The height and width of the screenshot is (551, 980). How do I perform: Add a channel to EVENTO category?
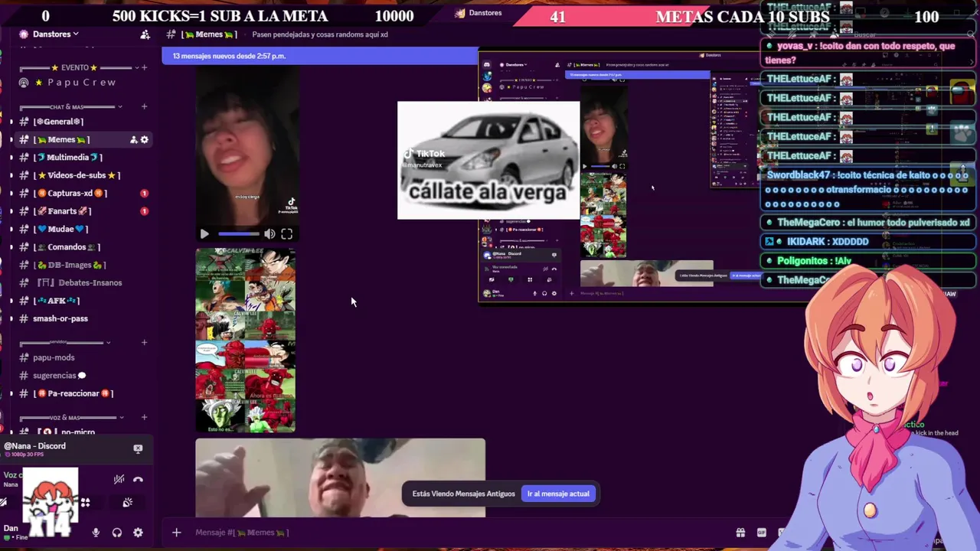pyautogui.click(x=144, y=67)
